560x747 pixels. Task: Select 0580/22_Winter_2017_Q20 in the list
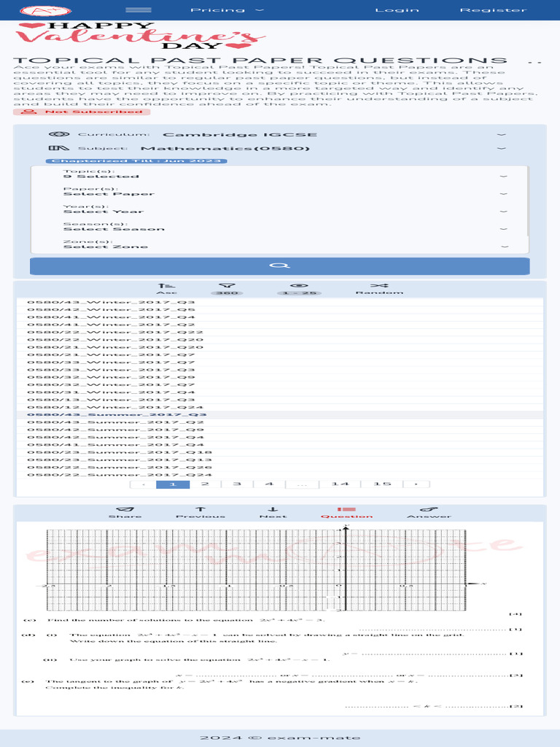click(x=280, y=340)
